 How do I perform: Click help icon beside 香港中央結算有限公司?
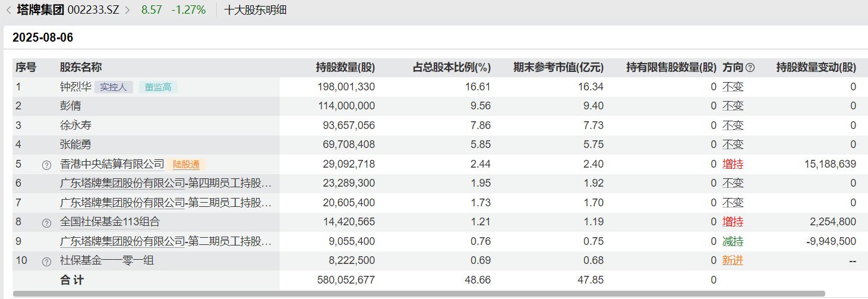pyautogui.click(x=46, y=165)
